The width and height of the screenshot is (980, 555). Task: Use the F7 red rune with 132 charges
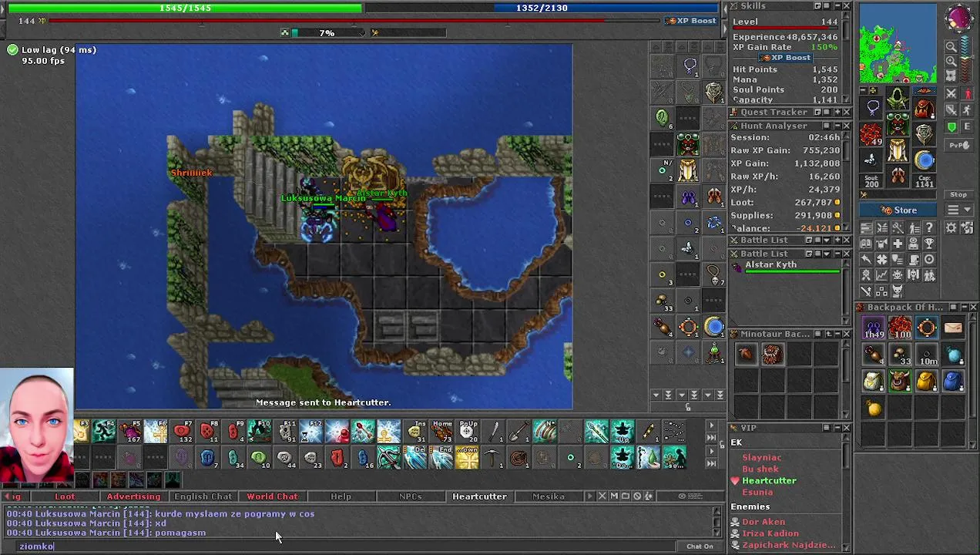183,432
